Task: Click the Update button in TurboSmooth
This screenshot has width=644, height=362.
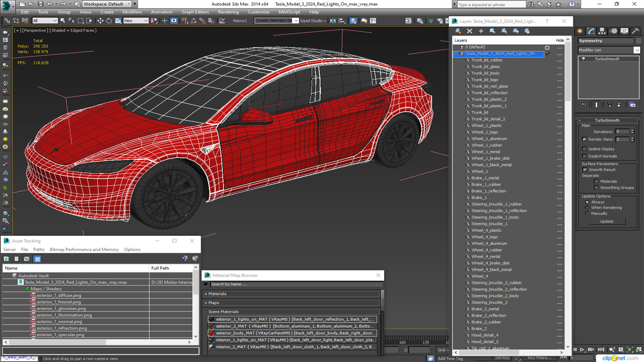Action: (606, 222)
